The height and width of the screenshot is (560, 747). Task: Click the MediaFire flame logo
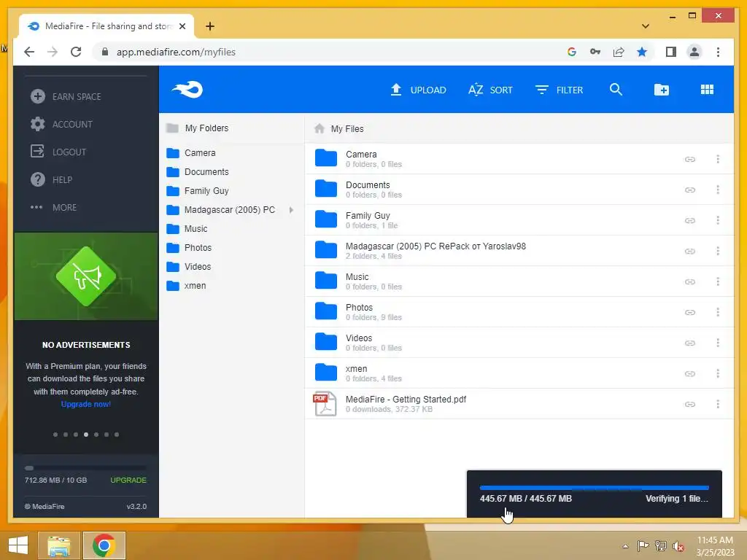point(187,90)
